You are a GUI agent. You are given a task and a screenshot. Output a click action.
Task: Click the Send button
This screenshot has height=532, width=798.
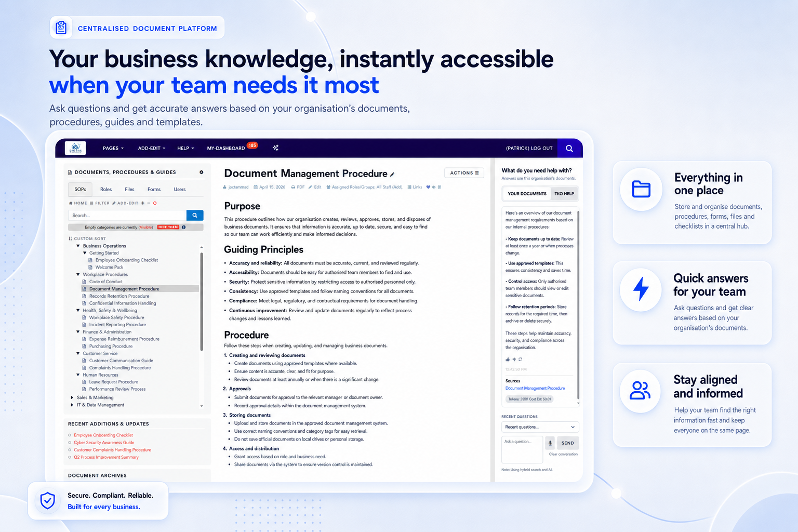(568, 443)
